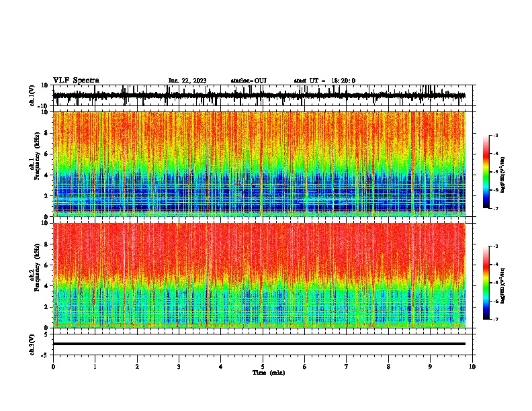The height and width of the screenshot is (411, 532).
Task: Click the "-7" label on ch.2 colorbar
Action: point(495,320)
